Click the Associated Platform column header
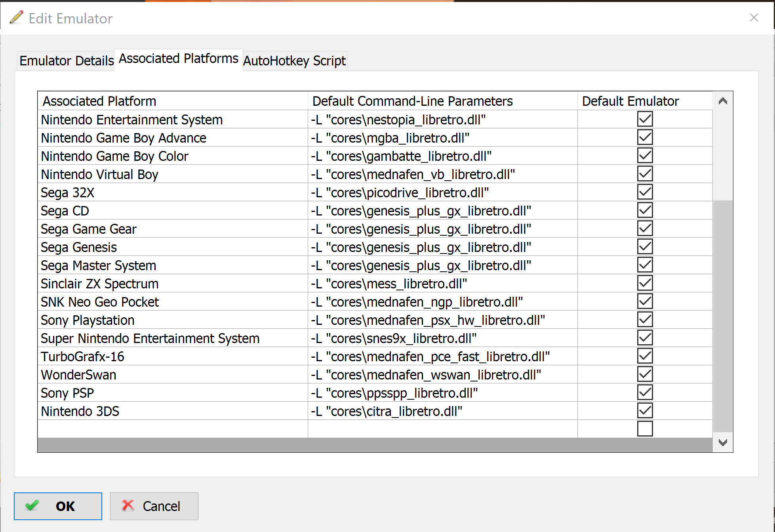Screen dimensions: 775x532 coord(173,101)
